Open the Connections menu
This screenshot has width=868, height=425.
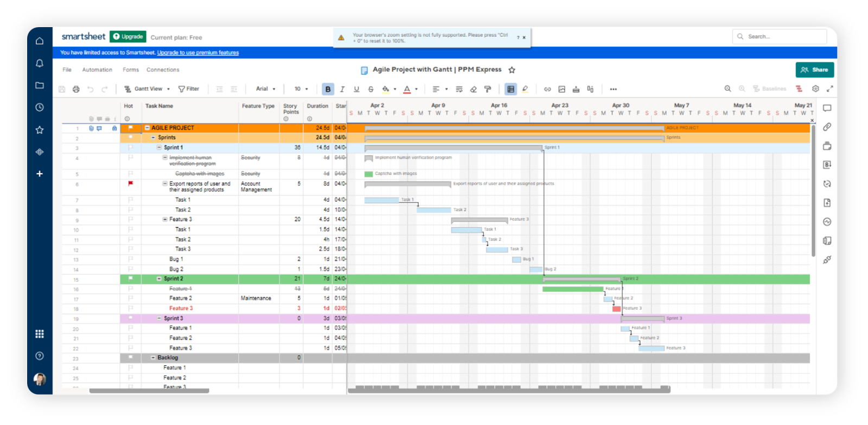click(163, 70)
